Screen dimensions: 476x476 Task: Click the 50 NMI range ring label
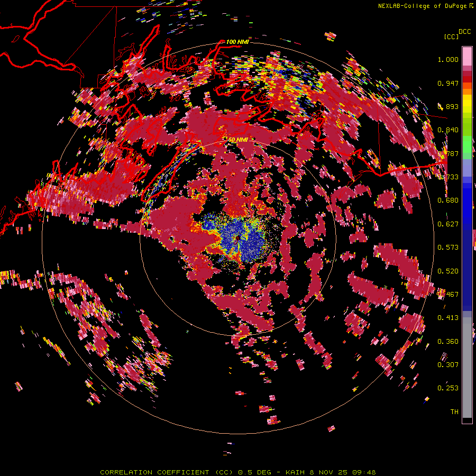point(238,140)
